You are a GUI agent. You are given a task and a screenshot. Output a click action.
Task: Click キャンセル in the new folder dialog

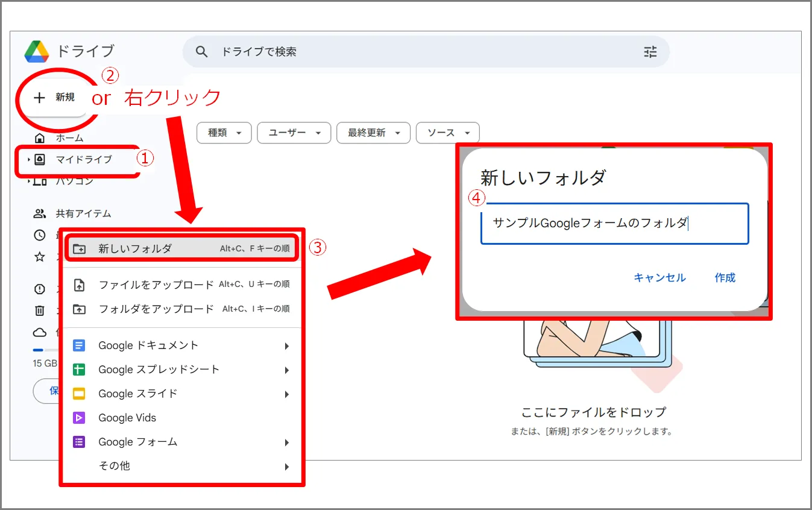point(659,278)
